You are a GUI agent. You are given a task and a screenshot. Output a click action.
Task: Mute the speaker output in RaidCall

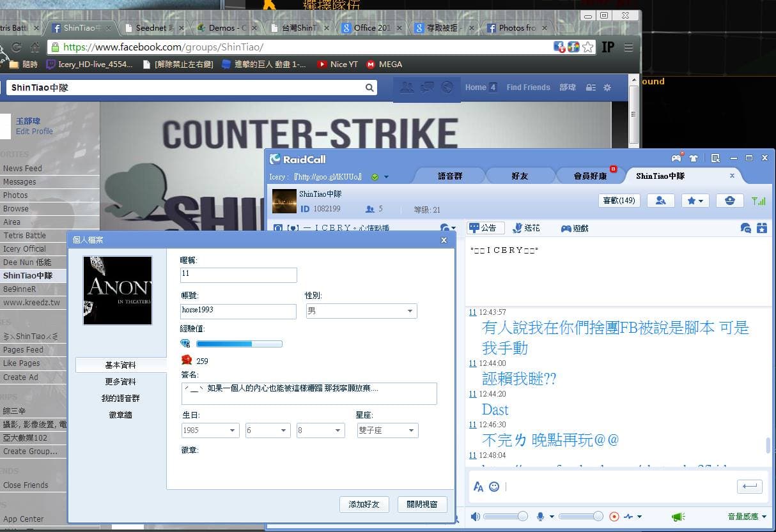pyautogui.click(x=475, y=516)
